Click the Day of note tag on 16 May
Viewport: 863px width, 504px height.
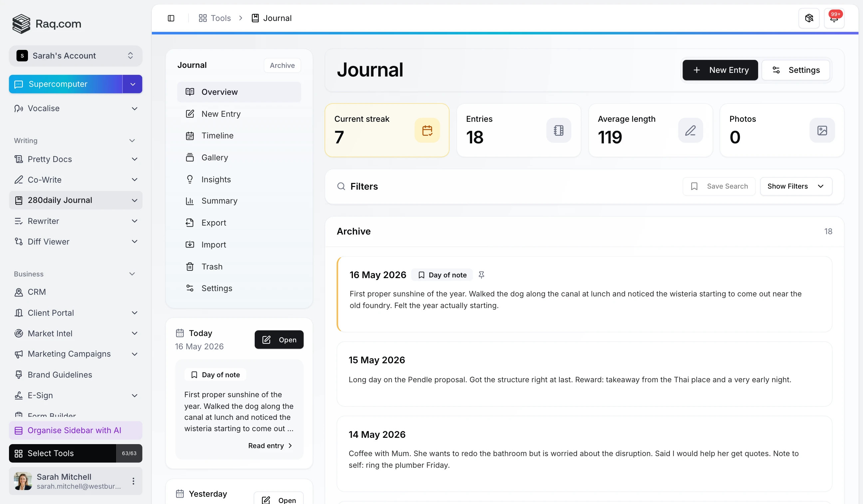[442, 275]
